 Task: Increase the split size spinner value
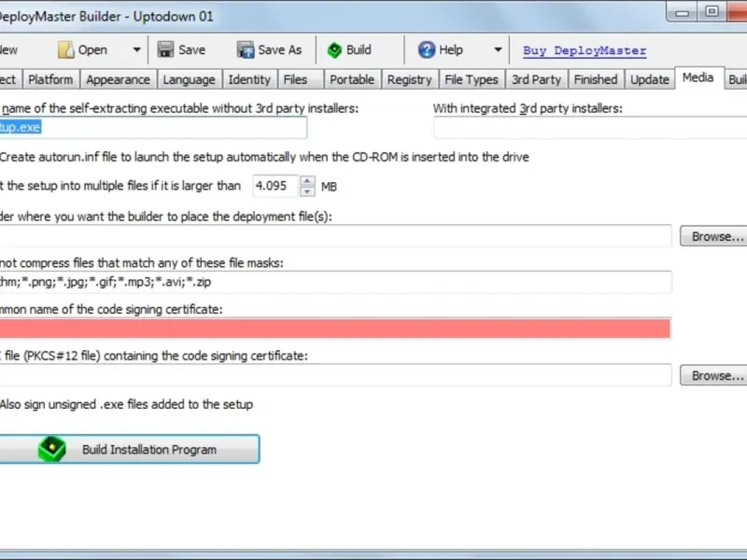point(307,181)
